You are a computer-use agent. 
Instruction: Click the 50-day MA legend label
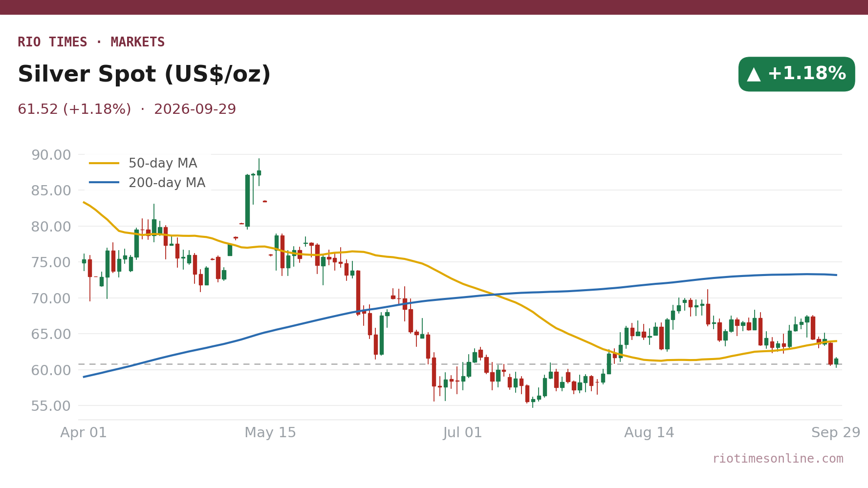click(x=163, y=163)
